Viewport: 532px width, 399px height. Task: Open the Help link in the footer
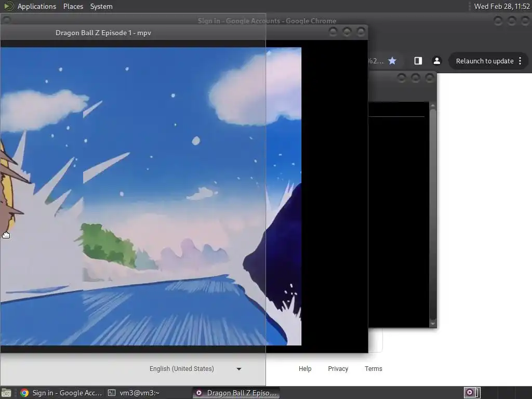pyautogui.click(x=304, y=369)
